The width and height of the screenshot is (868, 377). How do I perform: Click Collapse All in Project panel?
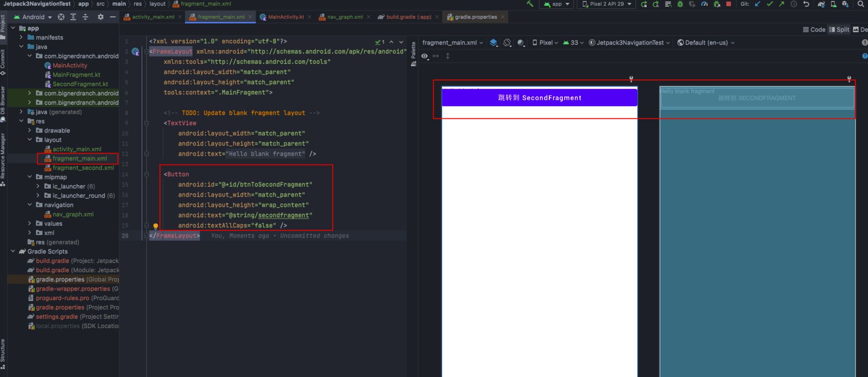click(85, 17)
